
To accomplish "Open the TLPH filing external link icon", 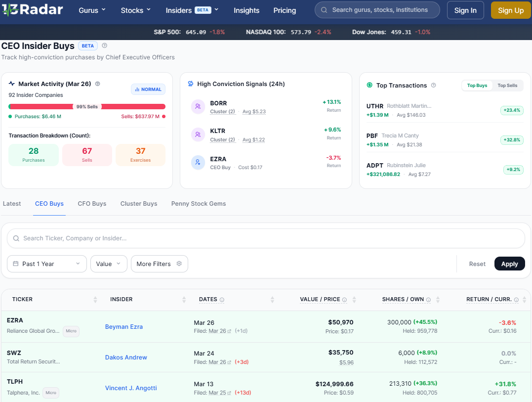I will (x=229, y=393).
